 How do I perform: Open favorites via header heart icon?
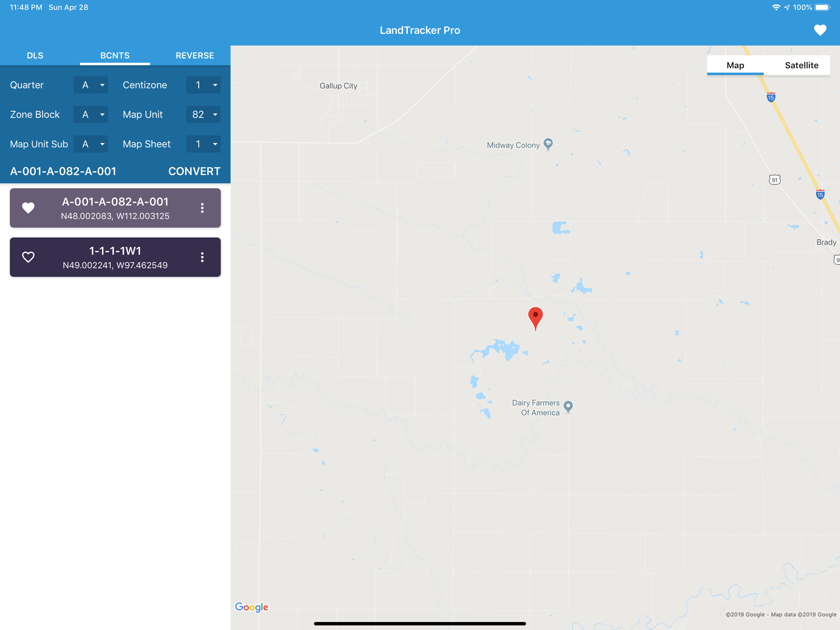[x=820, y=30]
